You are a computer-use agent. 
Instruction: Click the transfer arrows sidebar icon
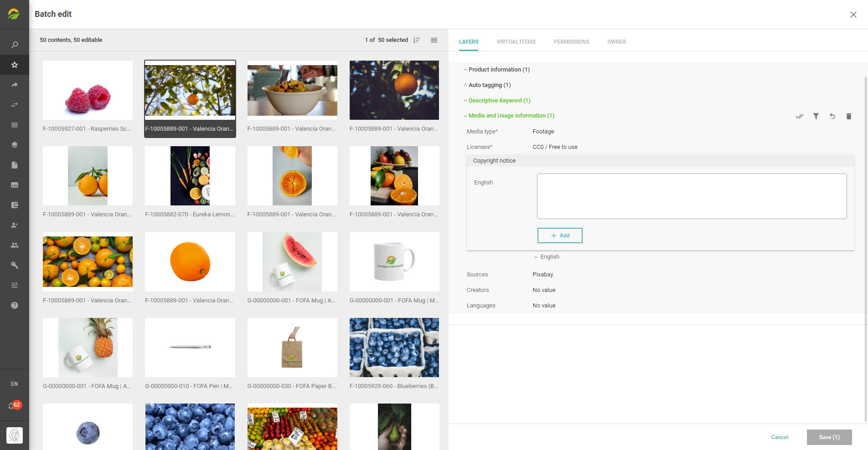coord(15,105)
